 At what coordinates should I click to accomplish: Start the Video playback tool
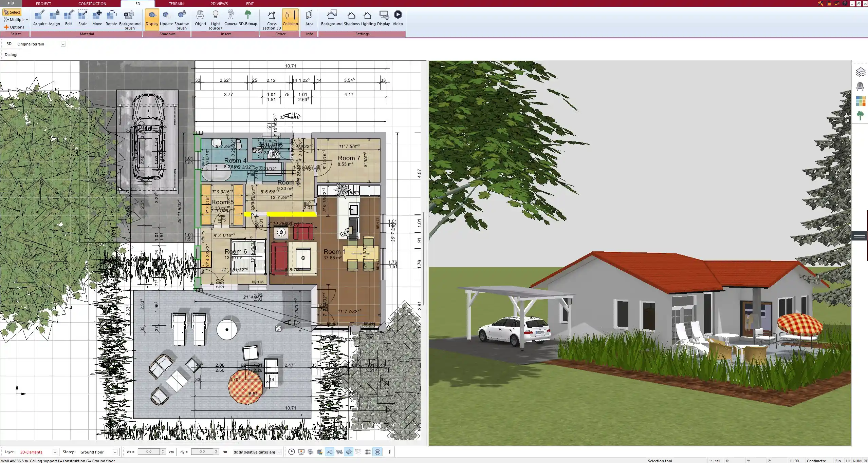(398, 18)
